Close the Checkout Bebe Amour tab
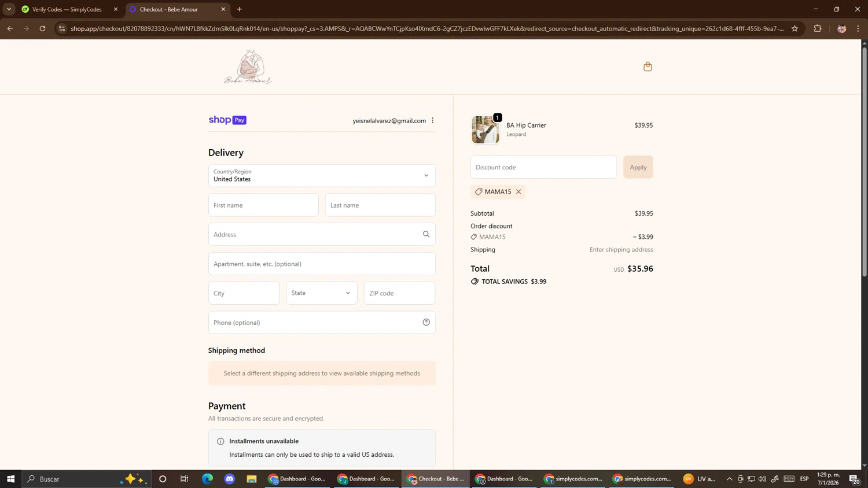This screenshot has width=868, height=488. pos(223,9)
